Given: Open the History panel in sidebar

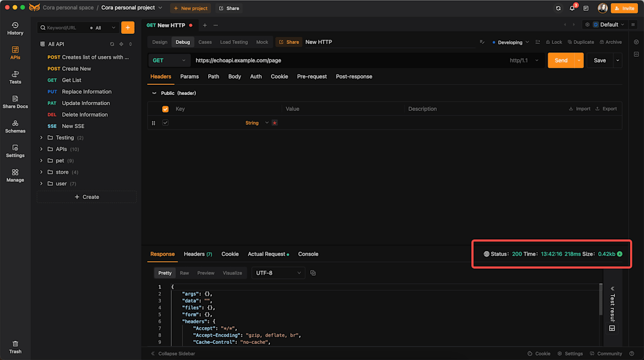Looking at the screenshot, I should tap(15, 28).
